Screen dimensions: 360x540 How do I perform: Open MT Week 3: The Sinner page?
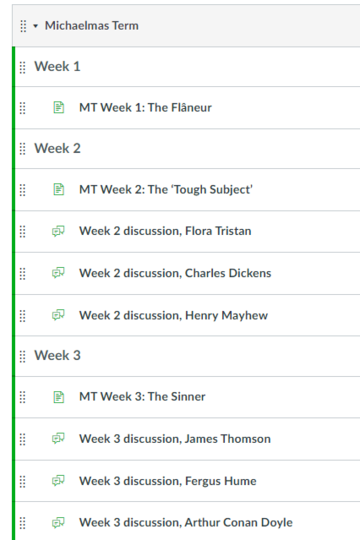[x=142, y=397]
